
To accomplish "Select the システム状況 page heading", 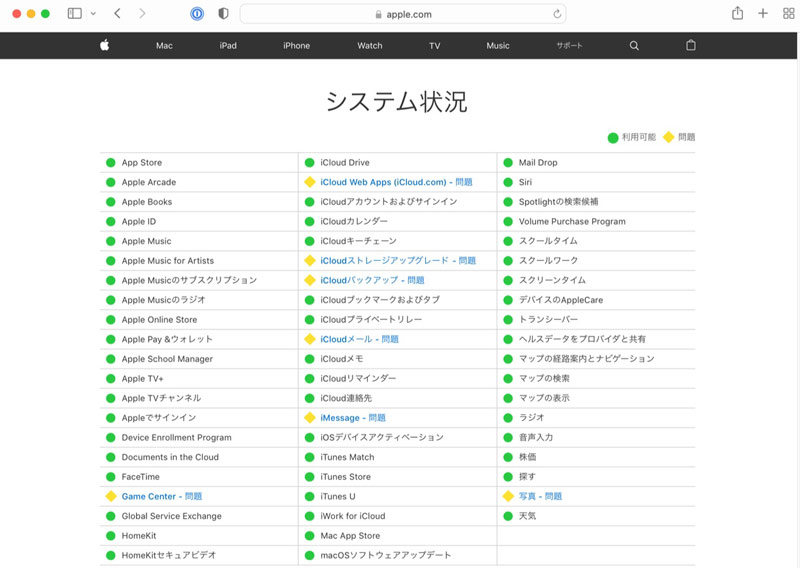I will [x=396, y=102].
